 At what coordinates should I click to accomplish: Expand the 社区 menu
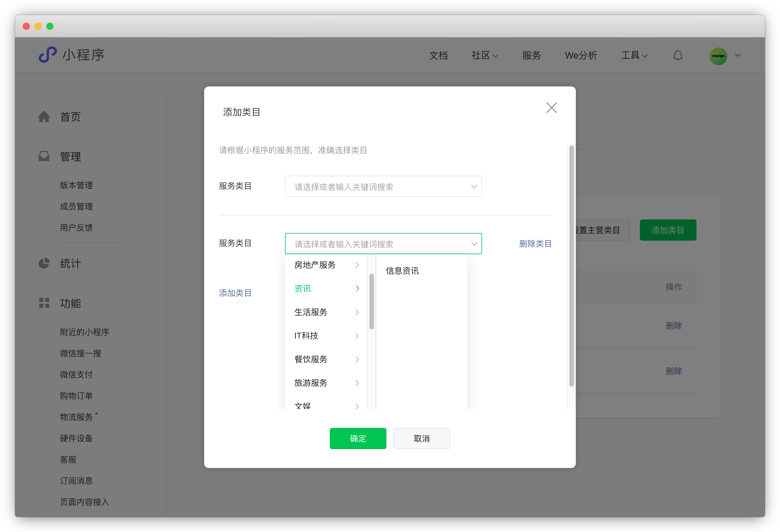coord(485,55)
